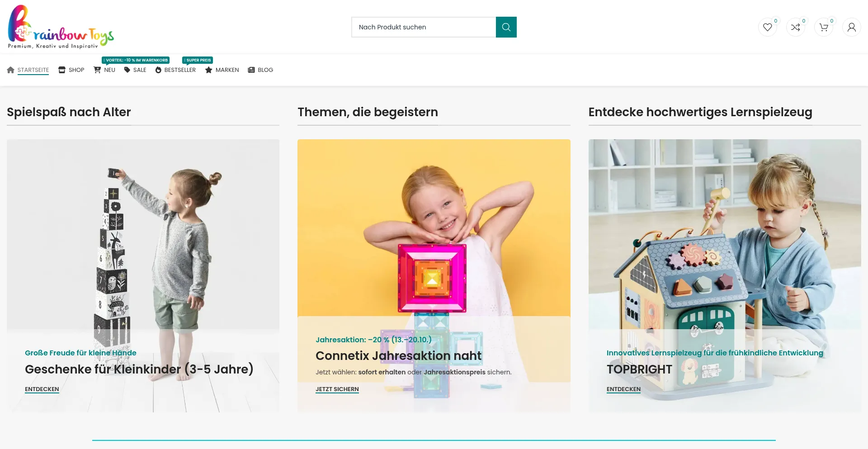Click the flame icon beside Bestseller
Viewport: 868px width, 449px height.
pos(158,70)
